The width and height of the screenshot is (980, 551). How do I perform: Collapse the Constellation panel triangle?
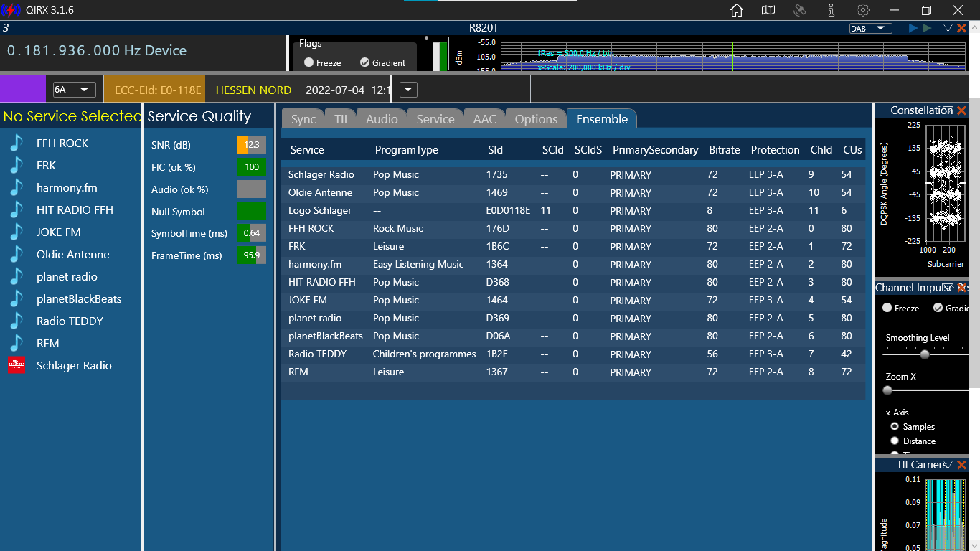948,110
